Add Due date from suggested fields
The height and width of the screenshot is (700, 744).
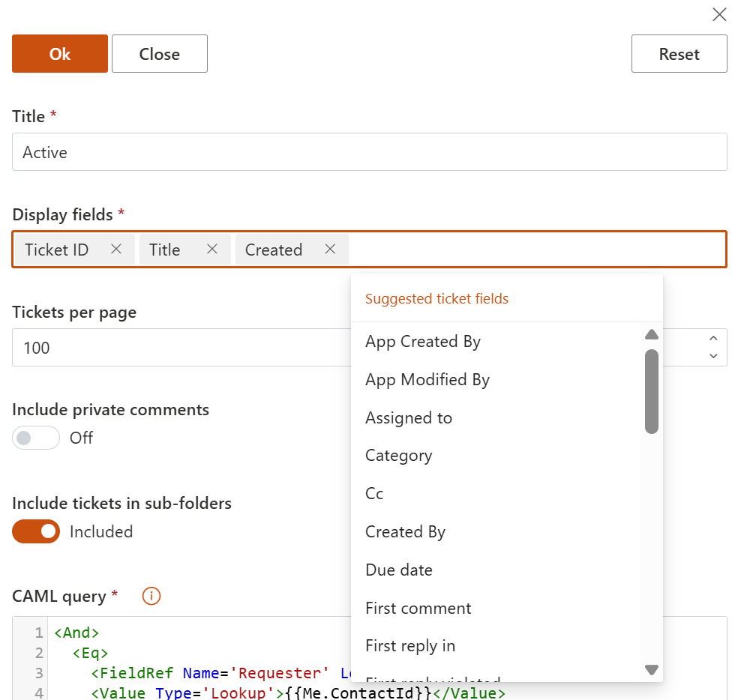click(x=496, y=570)
